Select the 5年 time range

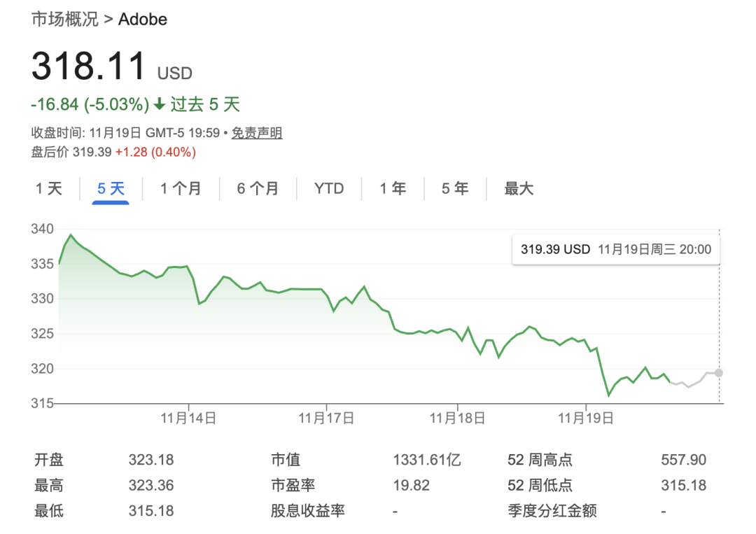[x=454, y=188]
